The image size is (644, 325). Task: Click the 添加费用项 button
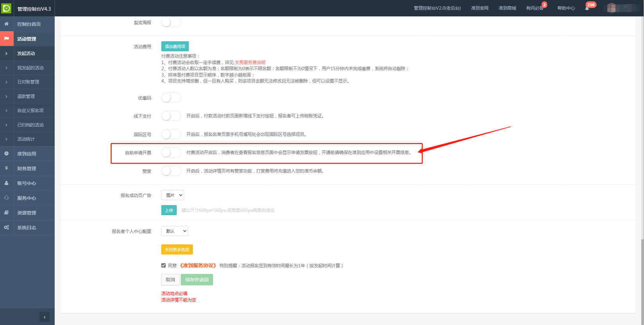[175, 46]
